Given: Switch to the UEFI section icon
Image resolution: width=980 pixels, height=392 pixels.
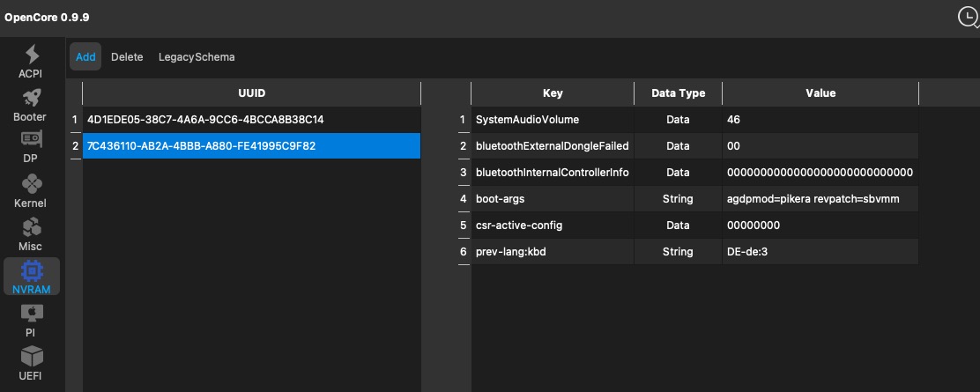Looking at the screenshot, I should tap(31, 357).
